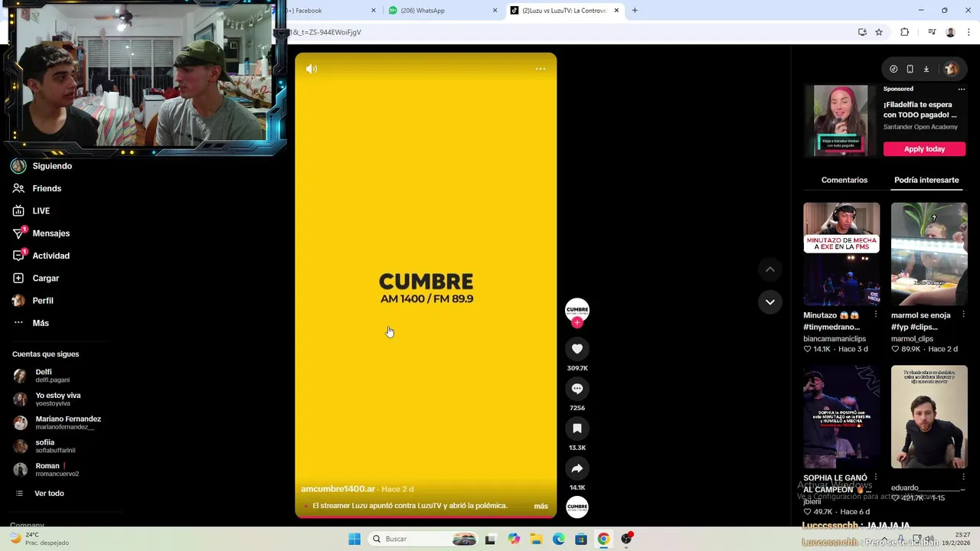Screen dimensions: 980x551
Task: Open followed account Roman
Action: pos(47,470)
